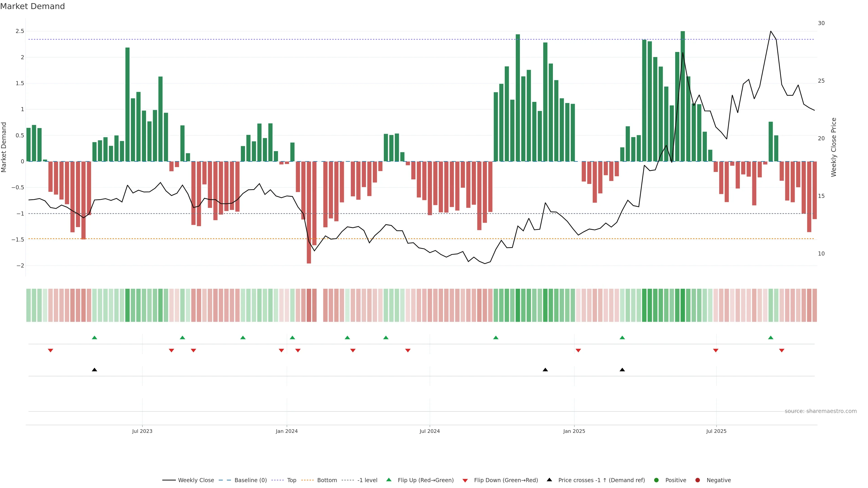
Task: Click the Market Demand chart title
Action: (32, 6)
